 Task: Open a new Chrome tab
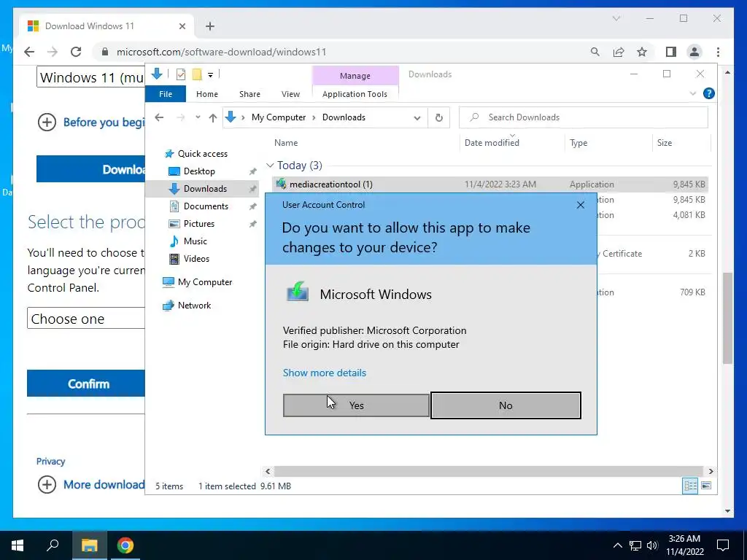pos(210,26)
